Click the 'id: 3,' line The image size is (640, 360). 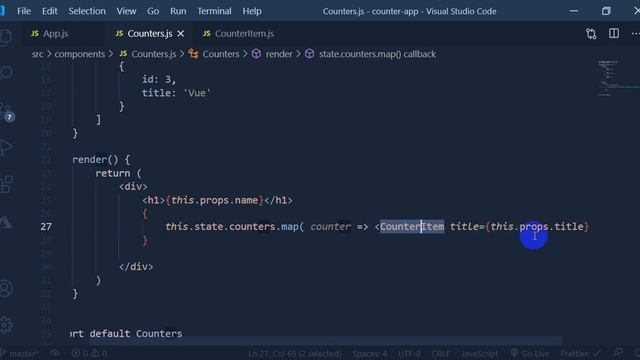[159, 79]
